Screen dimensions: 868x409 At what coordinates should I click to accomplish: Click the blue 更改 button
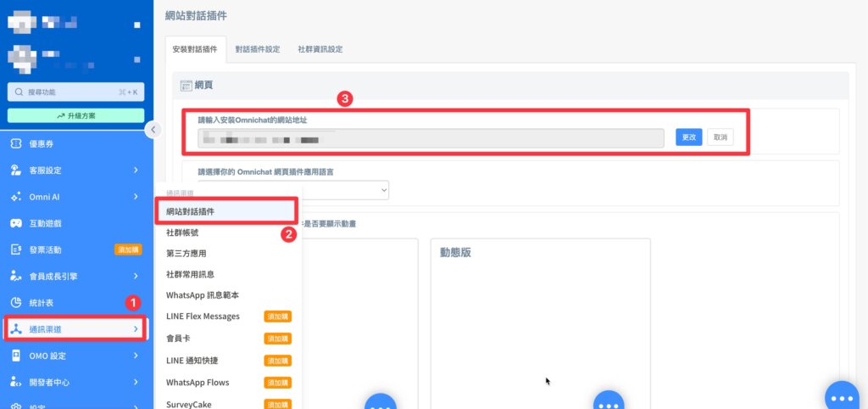[688, 137]
